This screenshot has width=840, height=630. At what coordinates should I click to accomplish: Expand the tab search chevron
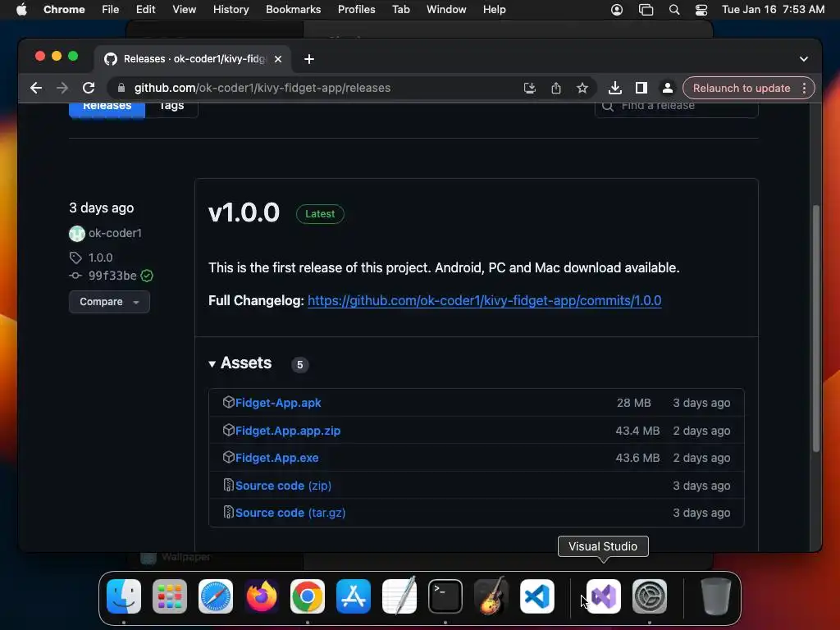[804, 59]
